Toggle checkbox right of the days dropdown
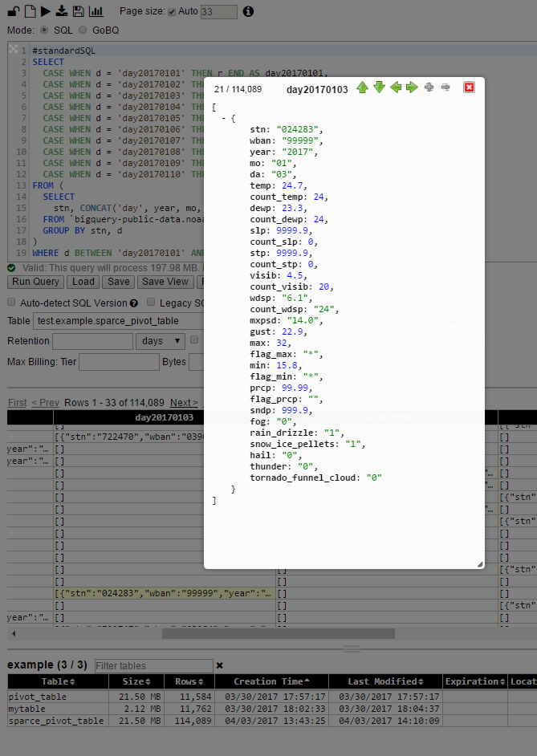This screenshot has width=537, height=756. click(194, 340)
